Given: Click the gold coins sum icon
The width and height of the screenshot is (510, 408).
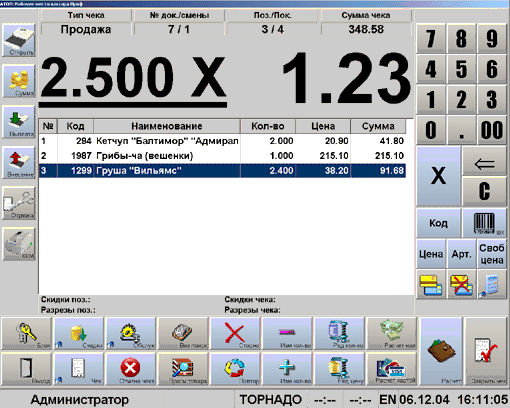Looking at the screenshot, I should coord(19,81).
